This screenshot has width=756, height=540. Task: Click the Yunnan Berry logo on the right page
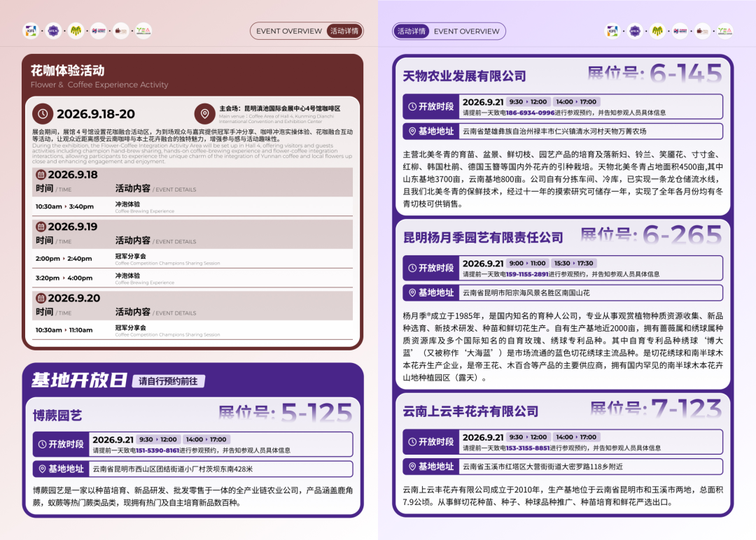point(680,31)
